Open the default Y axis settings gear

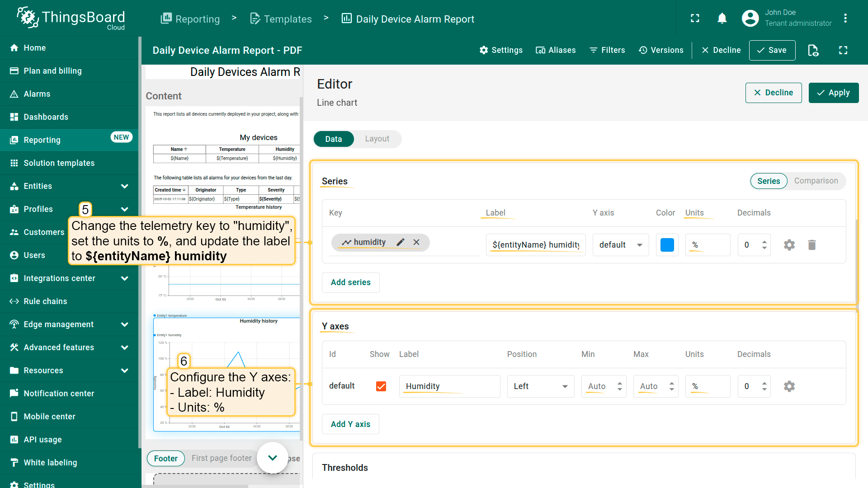[x=789, y=386]
